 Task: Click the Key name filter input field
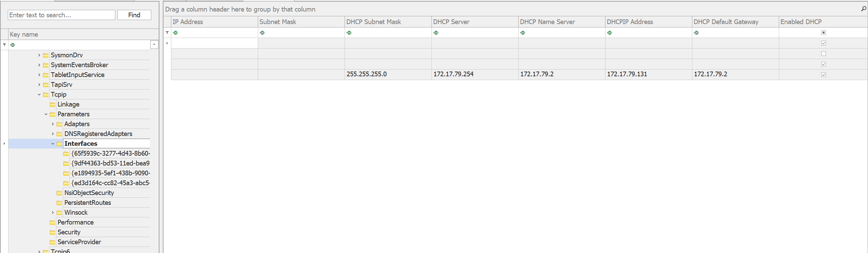(79, 45)
